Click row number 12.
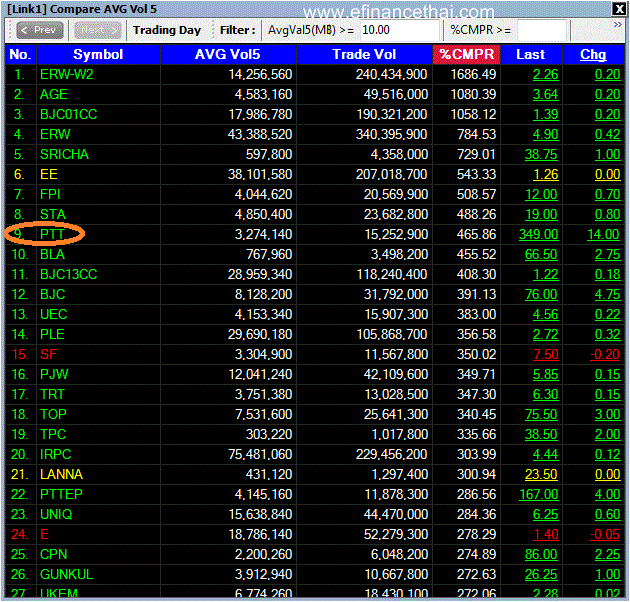The width and height of the screenshot is (630, 602). click(x=20, y=295)
